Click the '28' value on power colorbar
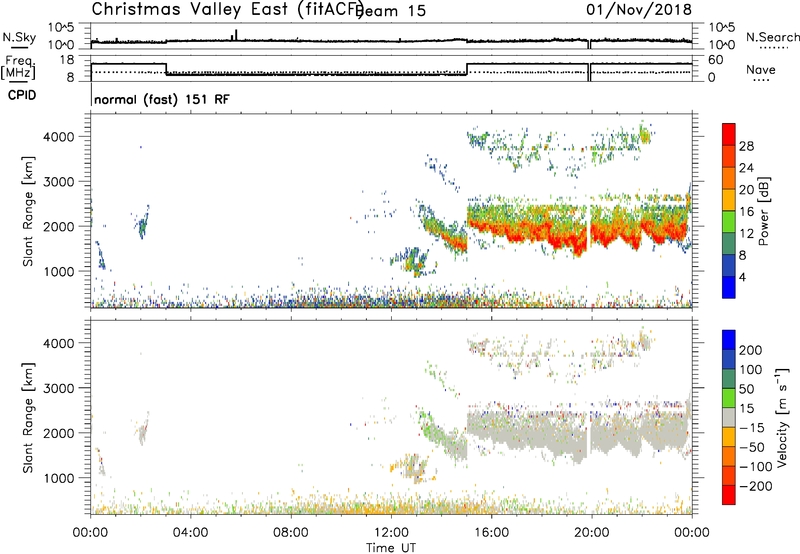Viewport: 800px width, 554px height. point(746,146)
